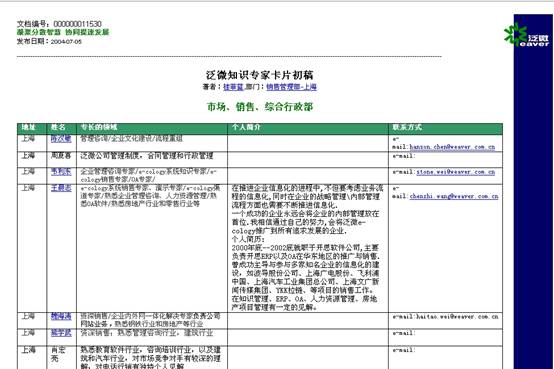The image size is (554, 369).
Task: Open the name link in the first table row
Action: coord(61,139)
